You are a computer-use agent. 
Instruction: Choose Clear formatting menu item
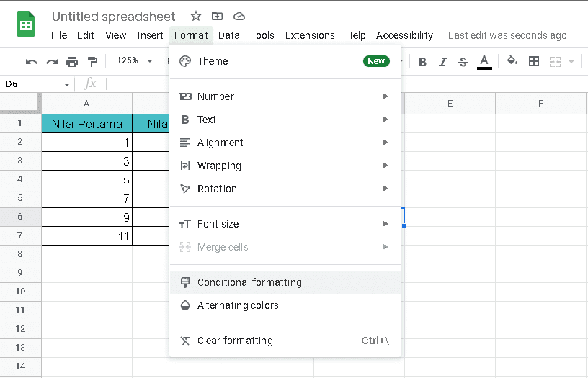(285, 341)
